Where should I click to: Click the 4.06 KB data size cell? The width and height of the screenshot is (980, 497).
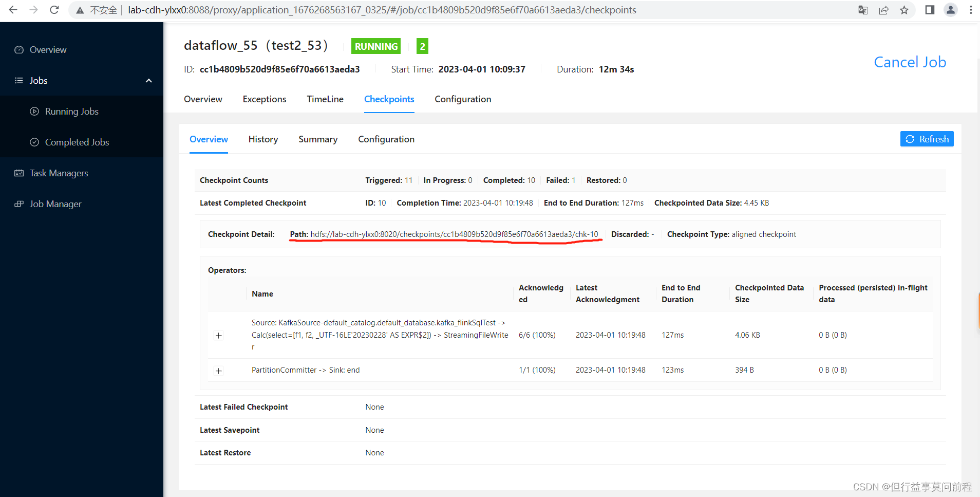pos(747,335)
